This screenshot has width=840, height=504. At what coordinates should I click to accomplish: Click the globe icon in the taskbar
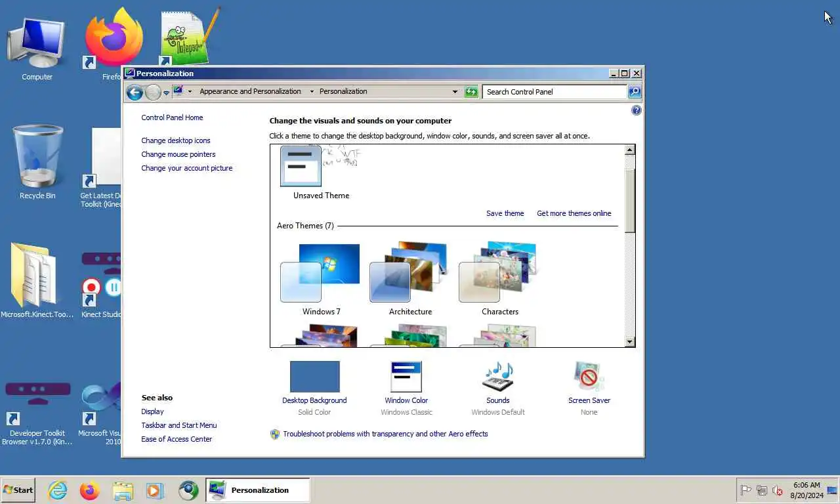point(188,490)
